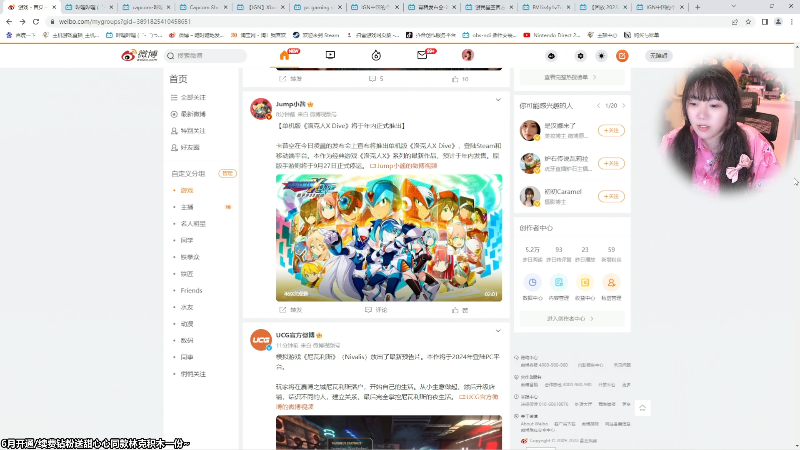Expand options chevron on Jump小姐 post
800x450 pixels.
(x=498, y=100)
